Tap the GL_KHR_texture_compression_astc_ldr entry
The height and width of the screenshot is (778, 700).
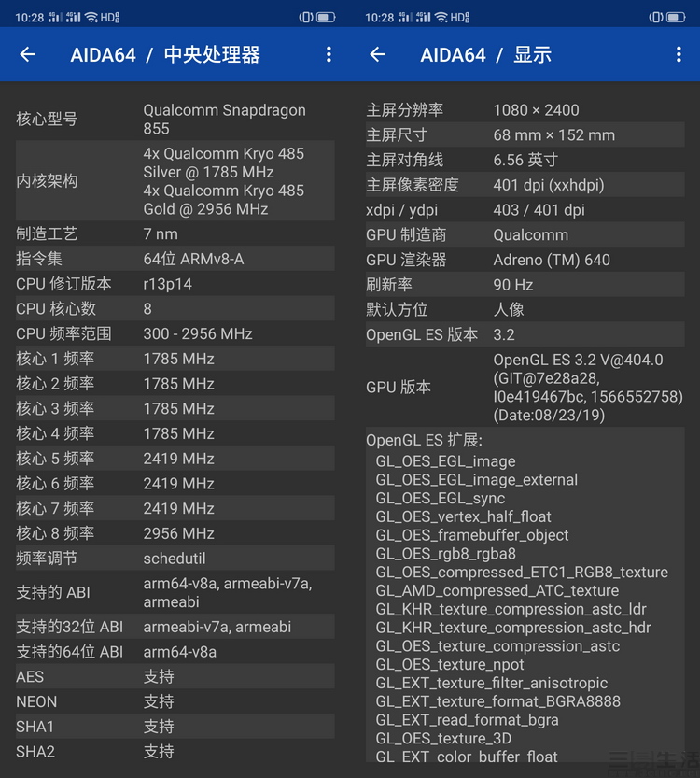511,609
